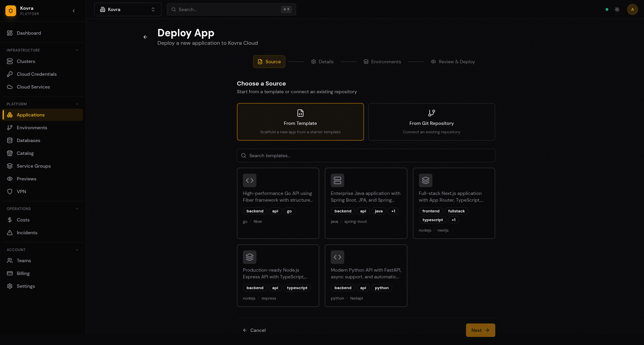Open the Teams page link
644x345 pixels.
pos(43,261)
